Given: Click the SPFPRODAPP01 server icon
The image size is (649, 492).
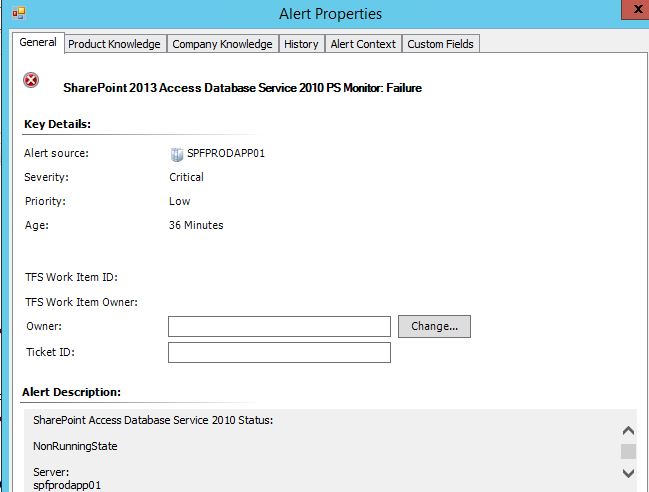Looking at the screenshot, I should coord(177,154).
